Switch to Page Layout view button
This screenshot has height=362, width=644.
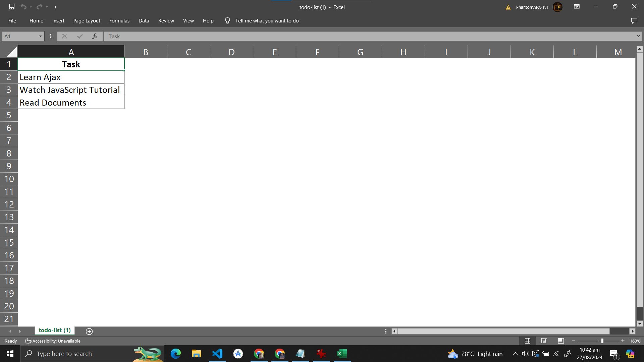(544, 341)
